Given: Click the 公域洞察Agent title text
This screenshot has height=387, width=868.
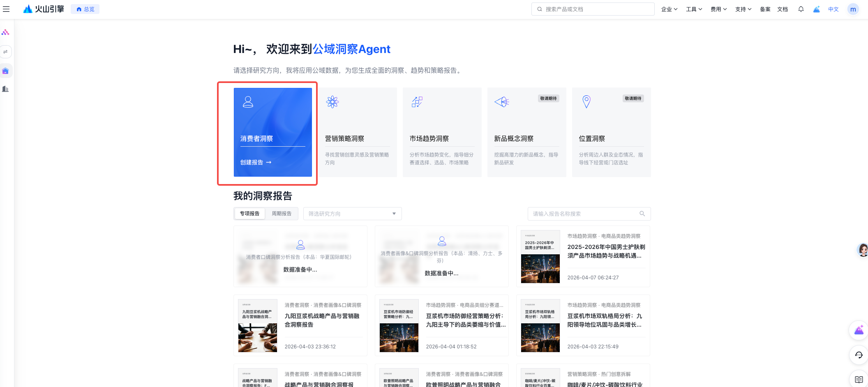Looking at the screenshot, I should (351, 49).
